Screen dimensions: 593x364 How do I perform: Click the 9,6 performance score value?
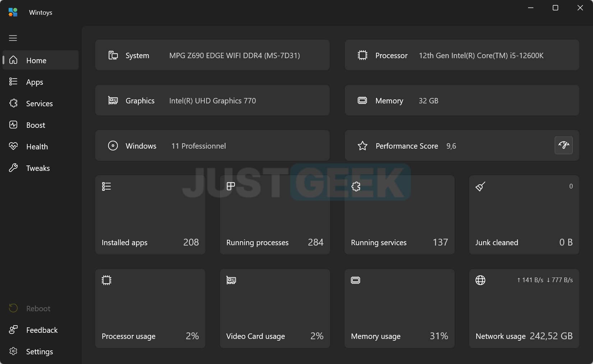[451, 146]
